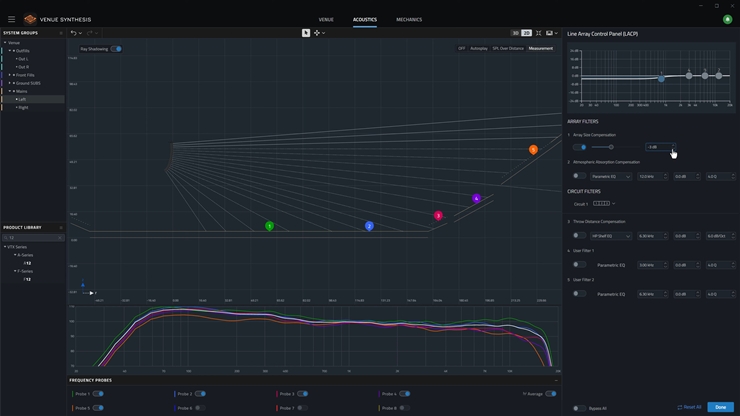
Task: Click probe marker 1 in the venue view
Action: [269, 226]
